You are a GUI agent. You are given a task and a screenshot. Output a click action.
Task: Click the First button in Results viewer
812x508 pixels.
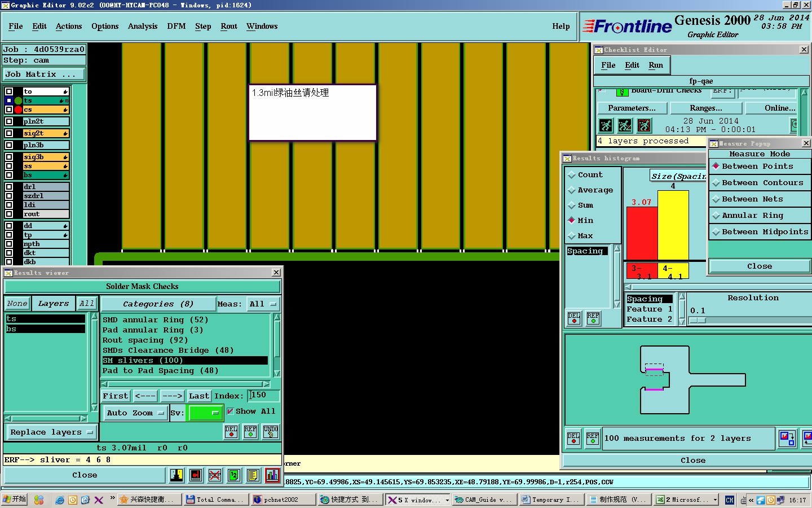click(116, 396)
